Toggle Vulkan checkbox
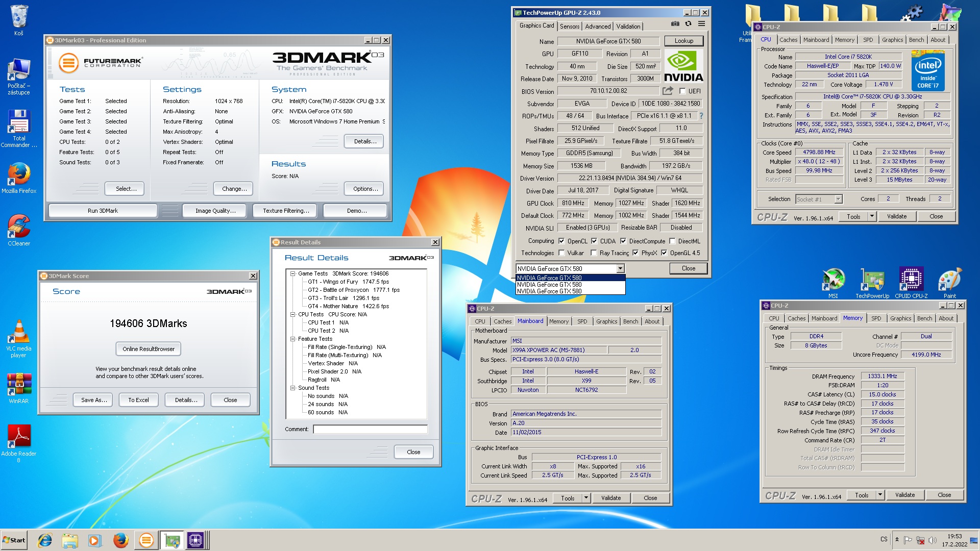The width and height of the screenshot is (980, 551). coord(561,253)
